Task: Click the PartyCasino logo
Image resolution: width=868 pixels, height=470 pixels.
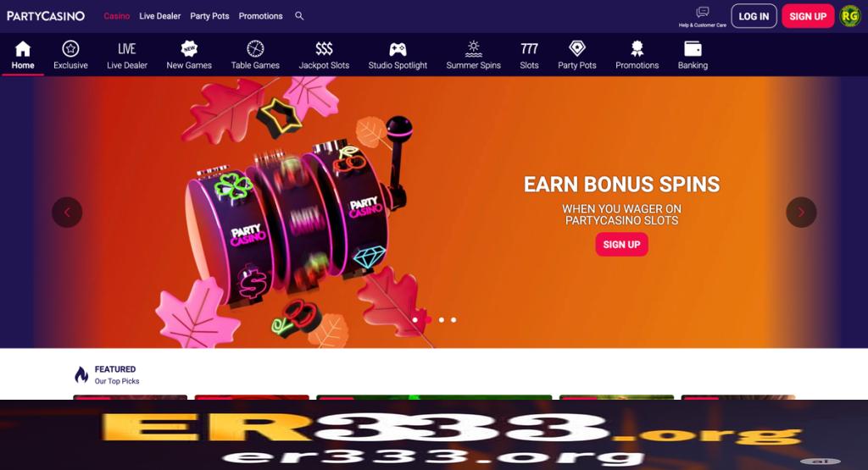Action: (46, 16)
